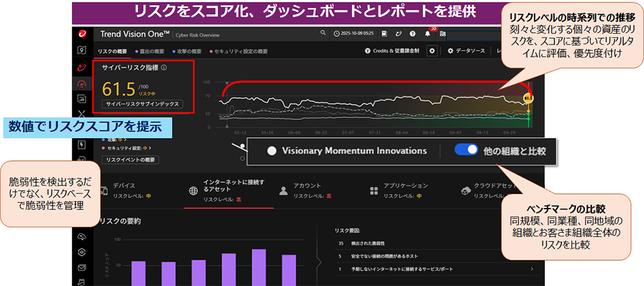Image resolution: width=644 pixels, height=286 pixels.
Task: Switch to the 露出の概要 tab
Action: click(x=150, y=52)
